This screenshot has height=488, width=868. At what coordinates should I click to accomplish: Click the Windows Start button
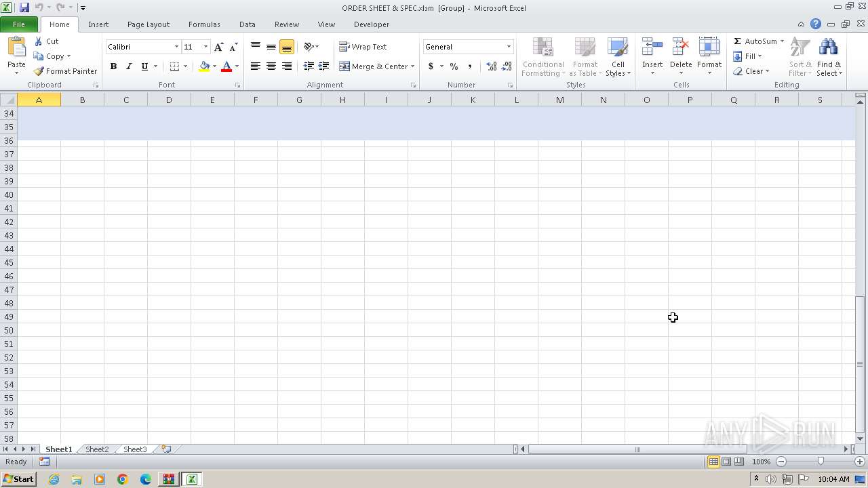coord(18,479)
